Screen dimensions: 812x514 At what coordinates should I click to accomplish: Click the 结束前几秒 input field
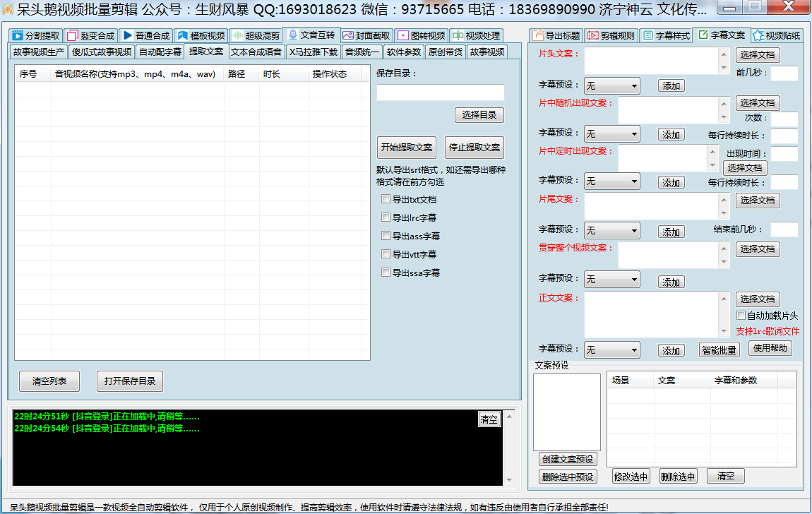[x=784, y=229]
